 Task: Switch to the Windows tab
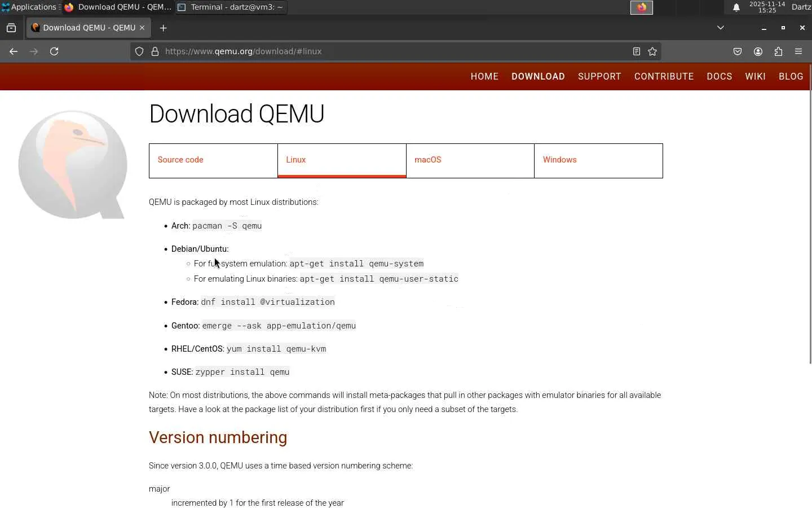(598, 161)
